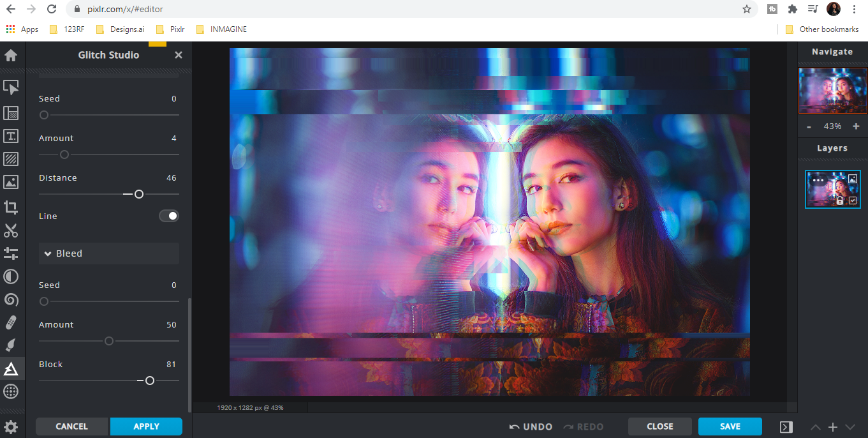
Task: Click the Home icon in the toolbar
Action: 11,56
